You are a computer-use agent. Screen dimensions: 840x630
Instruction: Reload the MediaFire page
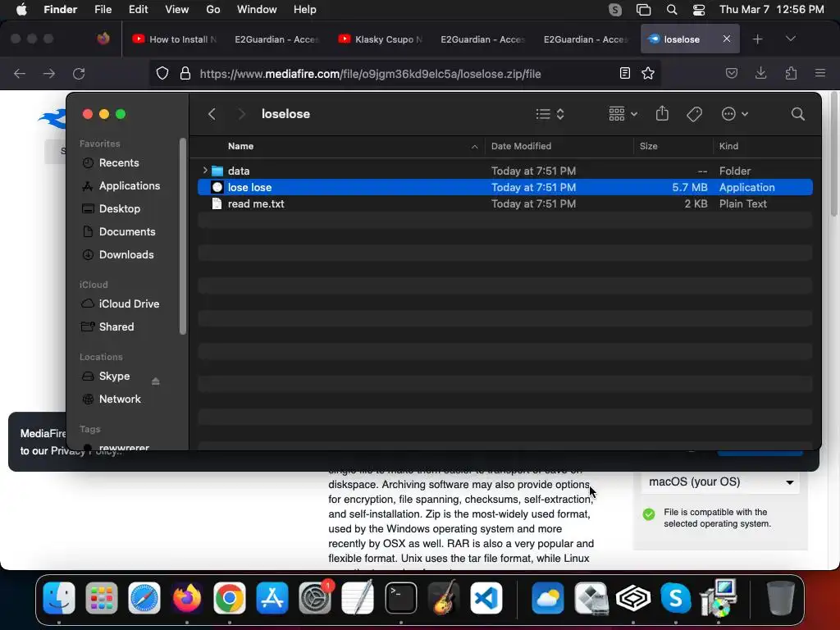[79, 73]
